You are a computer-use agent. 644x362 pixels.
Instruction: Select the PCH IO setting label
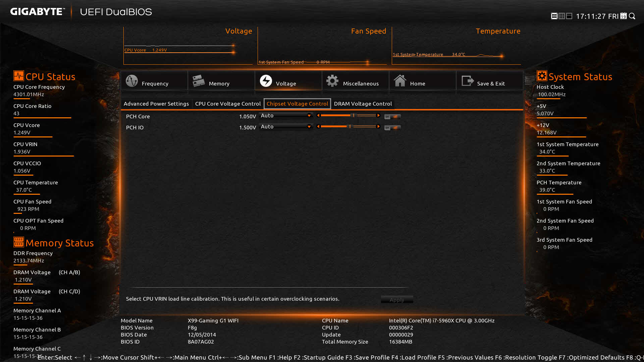[x=135, y=128]
